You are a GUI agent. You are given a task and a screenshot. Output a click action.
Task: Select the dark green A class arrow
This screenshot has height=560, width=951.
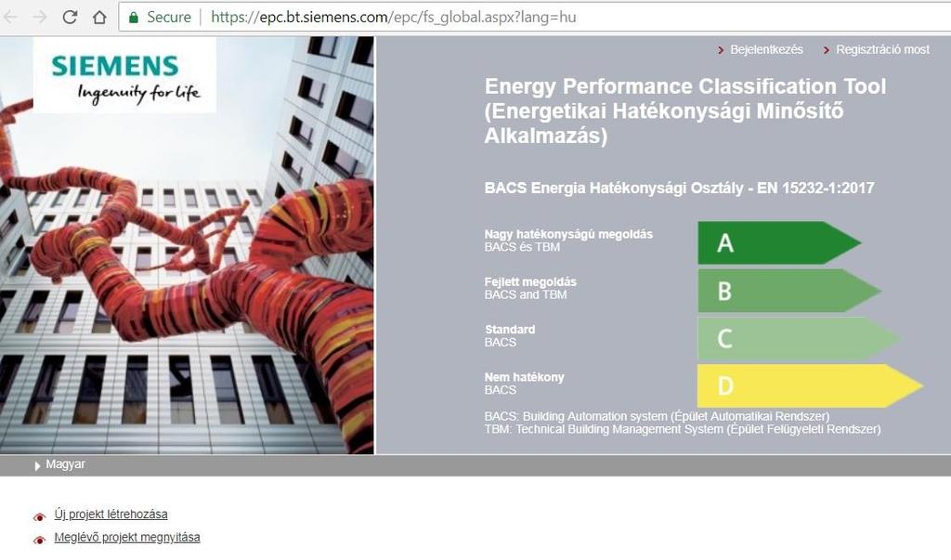(779, 242)
